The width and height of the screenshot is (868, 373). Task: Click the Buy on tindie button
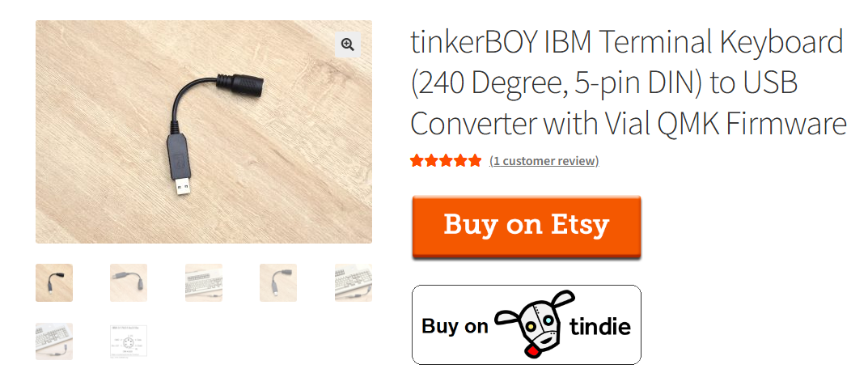click(527, 324)
